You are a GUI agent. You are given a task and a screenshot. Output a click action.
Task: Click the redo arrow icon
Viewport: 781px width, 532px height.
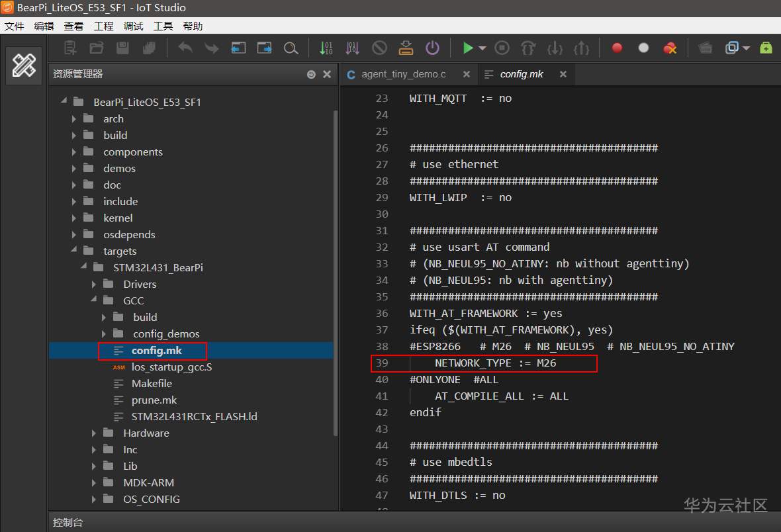(212, 48)
